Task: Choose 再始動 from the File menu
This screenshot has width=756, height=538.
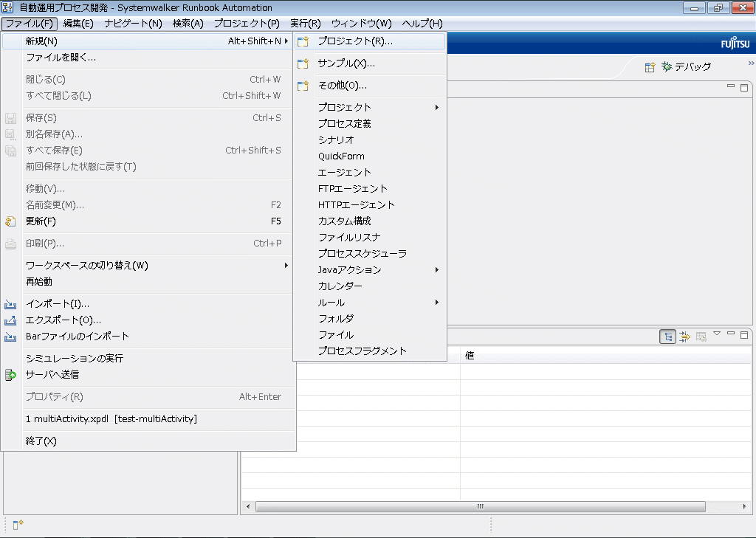Action: pyautogui.click(x=148, y=281)
